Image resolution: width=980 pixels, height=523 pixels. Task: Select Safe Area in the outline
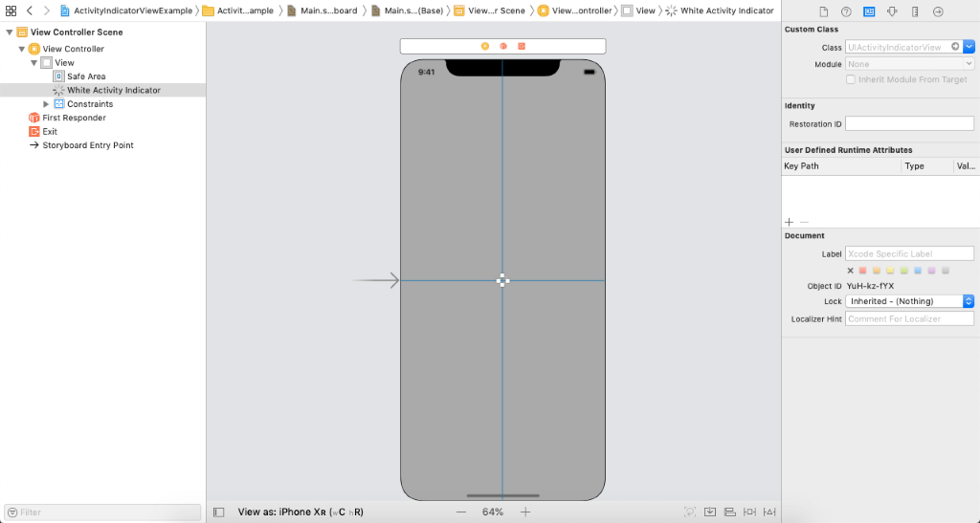point(86,76)
